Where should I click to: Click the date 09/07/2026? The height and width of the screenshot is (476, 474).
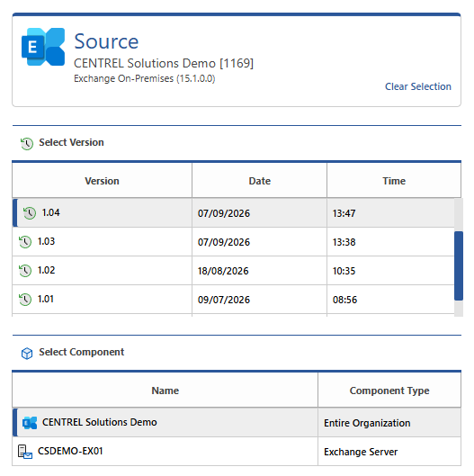click(x=224, y=300)
